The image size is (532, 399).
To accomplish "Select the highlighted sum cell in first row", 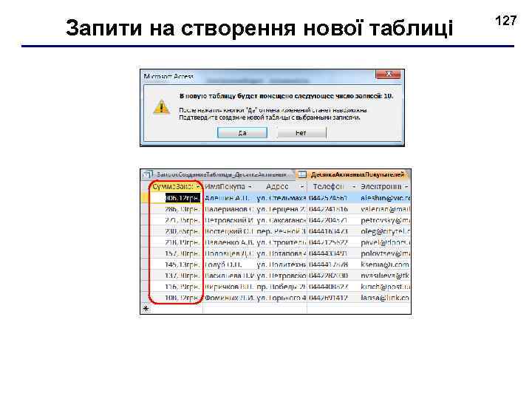I will (177, 198).
